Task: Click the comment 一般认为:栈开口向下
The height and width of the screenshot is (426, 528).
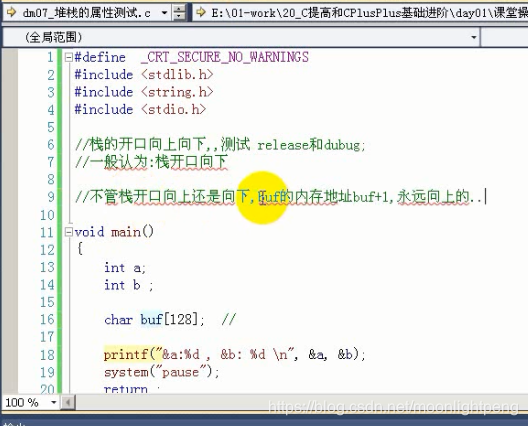Action: [152, 162]
